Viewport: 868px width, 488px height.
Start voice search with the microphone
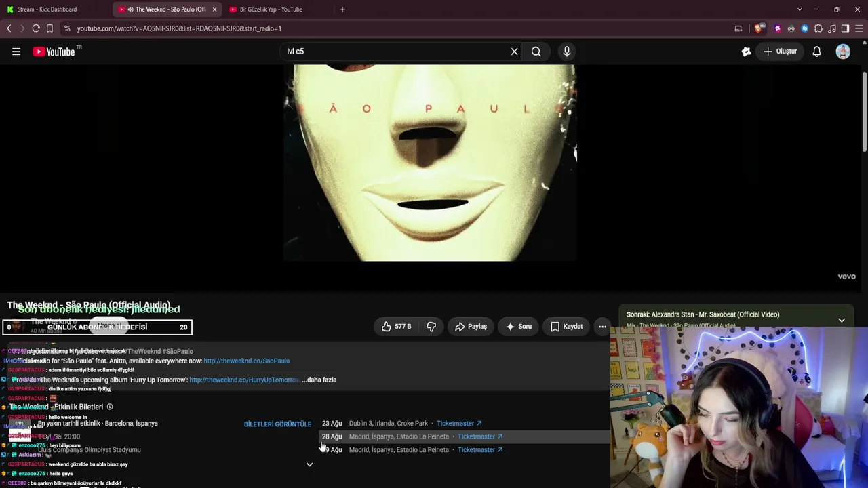click(x=567, y=52)
